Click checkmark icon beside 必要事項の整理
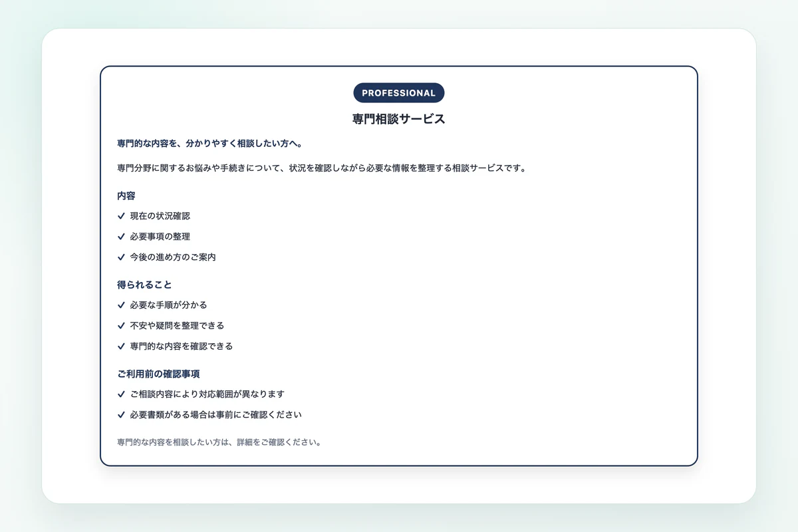Viewport: 798px width, 532px height. coord(121,237)
